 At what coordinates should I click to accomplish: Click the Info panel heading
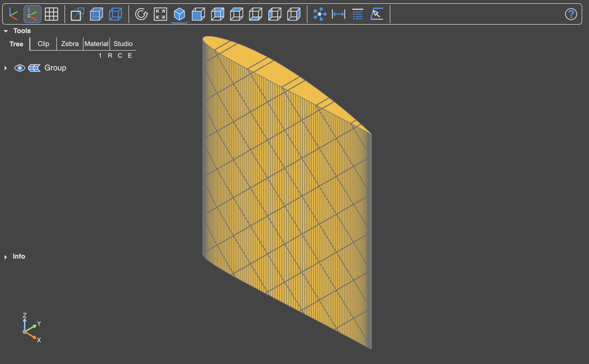click(x=19, y=256)
